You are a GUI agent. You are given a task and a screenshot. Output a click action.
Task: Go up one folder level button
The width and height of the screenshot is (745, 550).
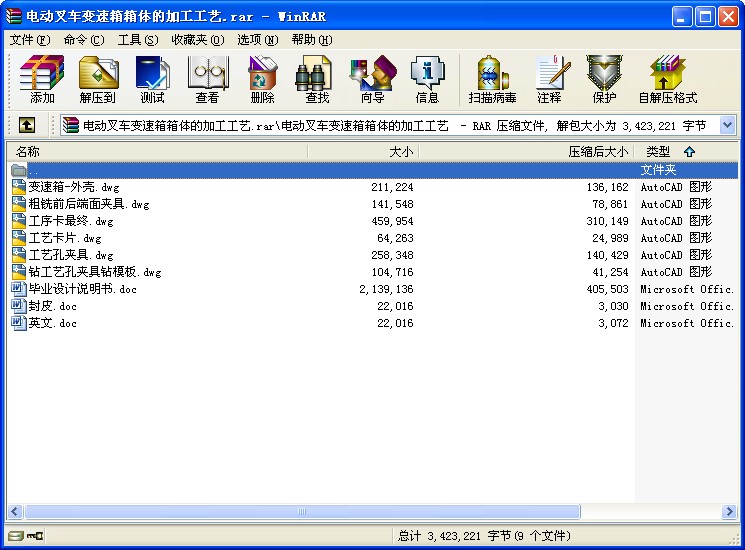click(27, 125)
